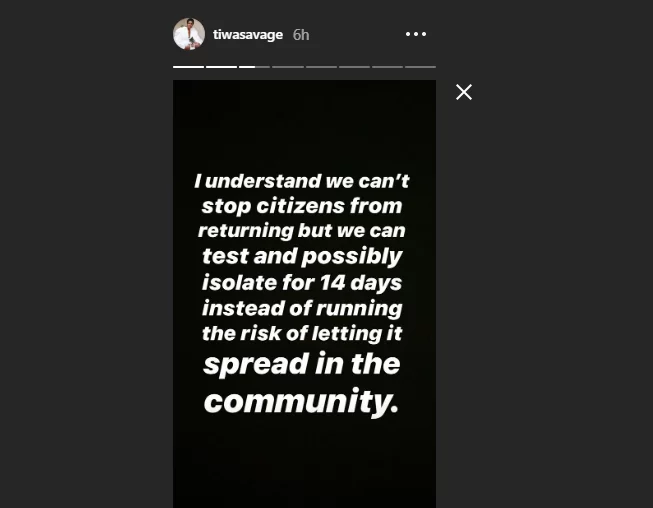Tap the "isolate for 14 days" line

pos(302,281)
